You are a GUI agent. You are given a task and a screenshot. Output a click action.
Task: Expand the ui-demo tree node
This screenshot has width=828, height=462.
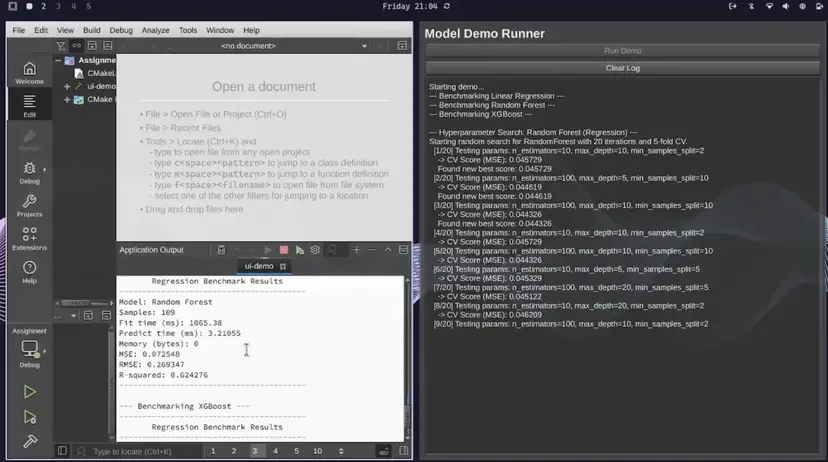67,86
